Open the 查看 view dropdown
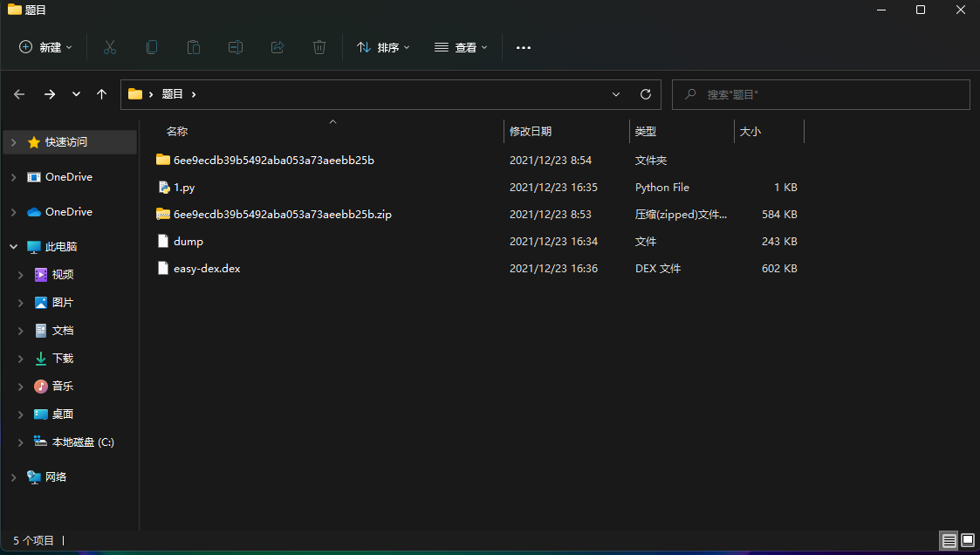 (x=462, y=47)
